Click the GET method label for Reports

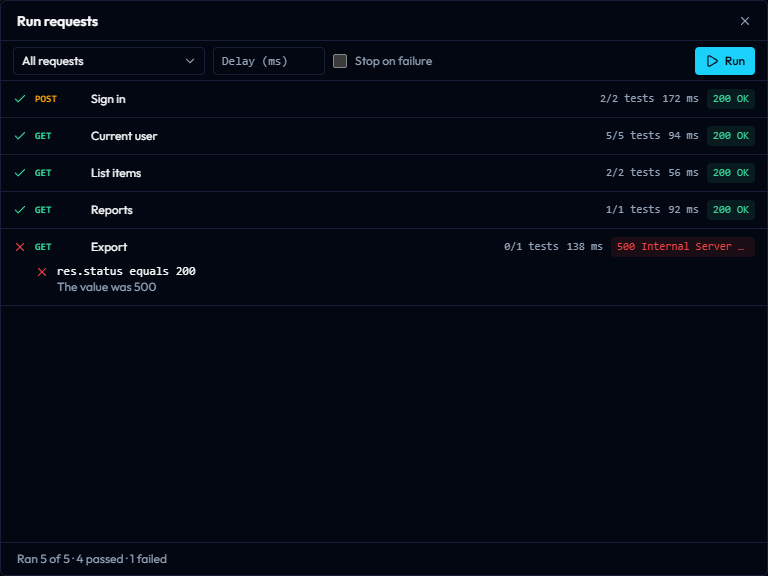43,210
